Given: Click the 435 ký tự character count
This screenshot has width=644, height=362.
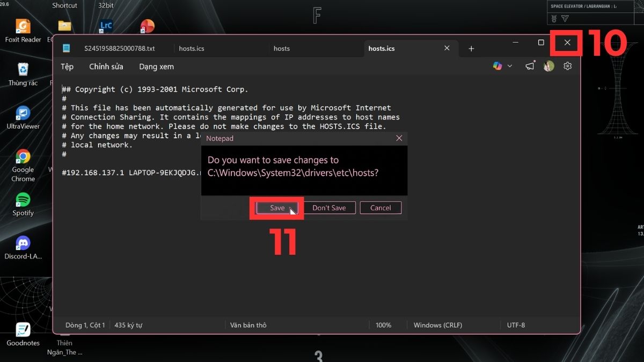Looking at the screenshot, I should 128,325.
